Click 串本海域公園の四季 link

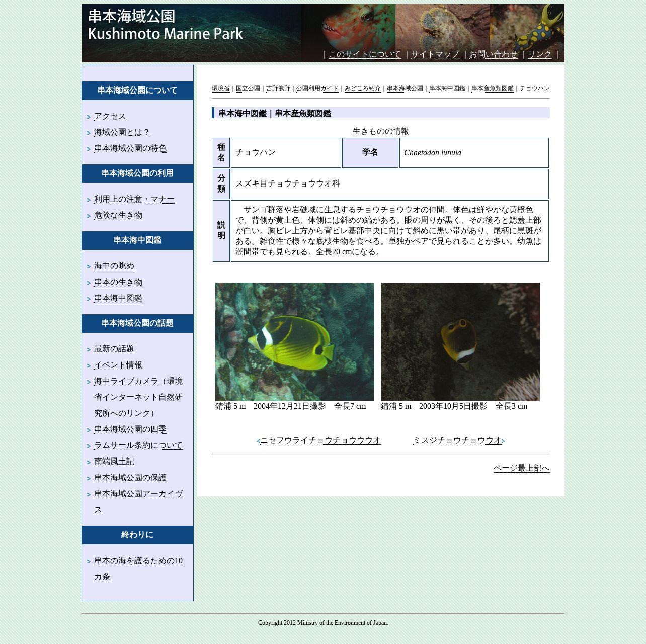click(x=130, y=429)
